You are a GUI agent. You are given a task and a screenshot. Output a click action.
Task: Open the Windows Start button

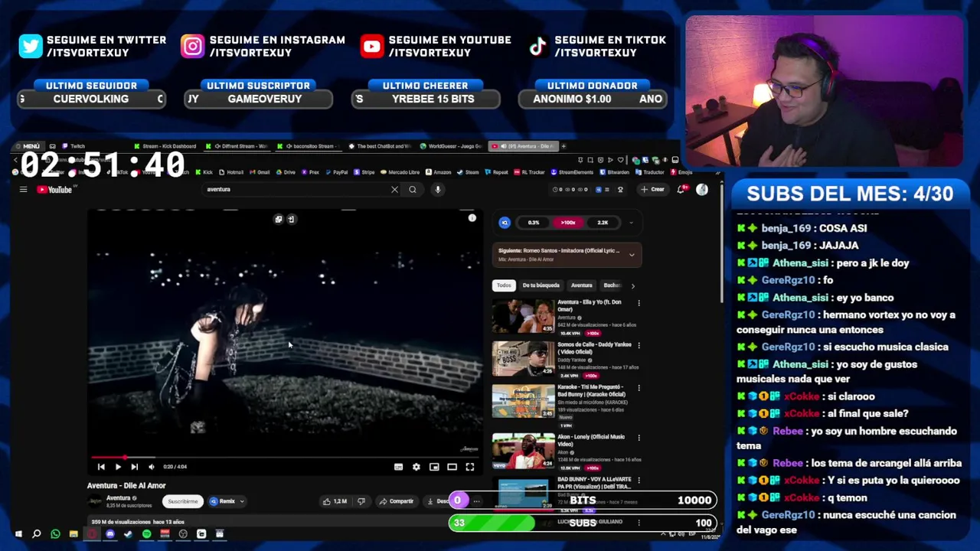[x=18, y=534]
